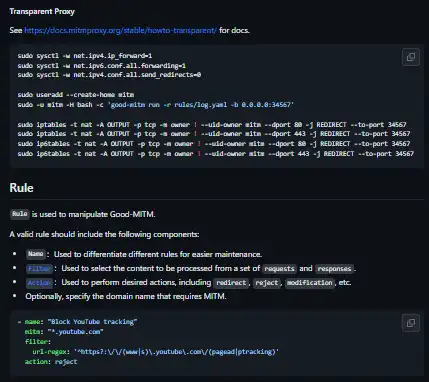Screen dimensions: 429x382
Task: Click the line 'sudo sysctl -w net.ipv4.ip_forward=1'
Action: coord(85,56)
